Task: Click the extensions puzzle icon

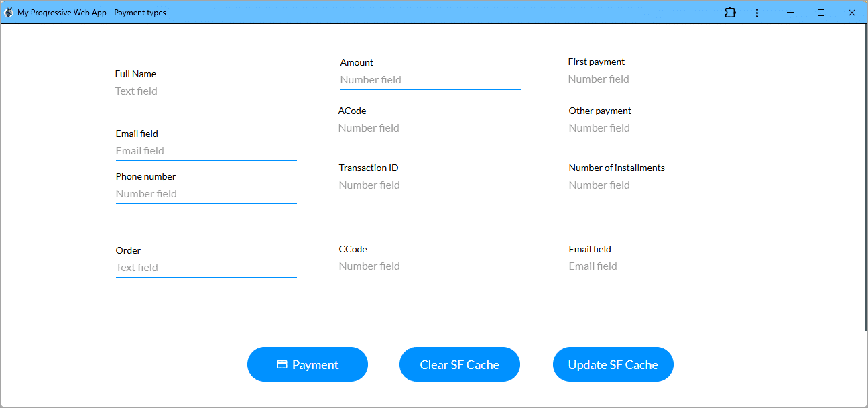Action: [x=730, y=13]
